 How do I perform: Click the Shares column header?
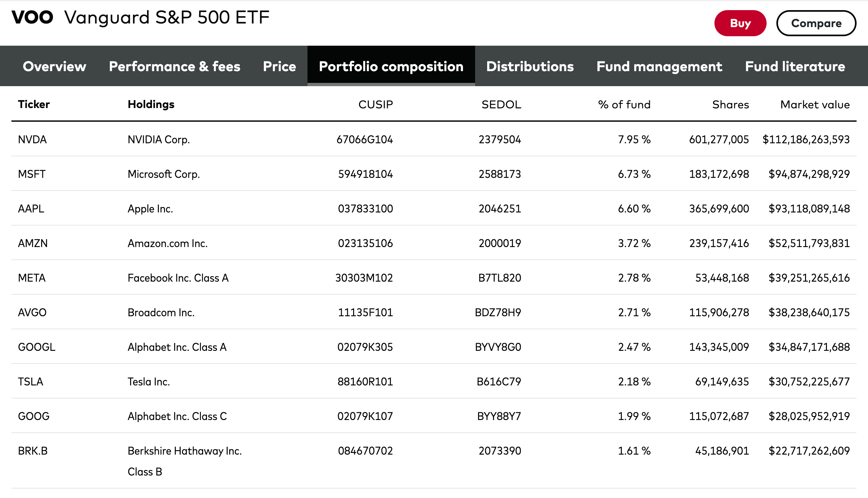730,104
